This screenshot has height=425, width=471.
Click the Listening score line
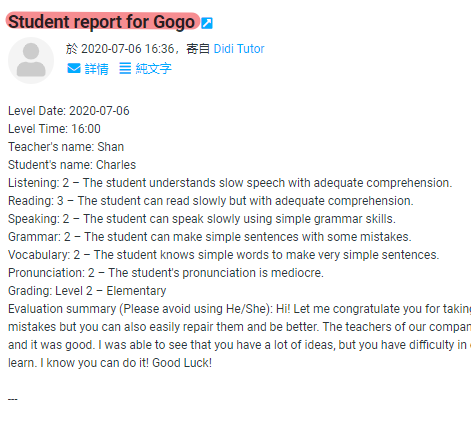pos(230,183)
